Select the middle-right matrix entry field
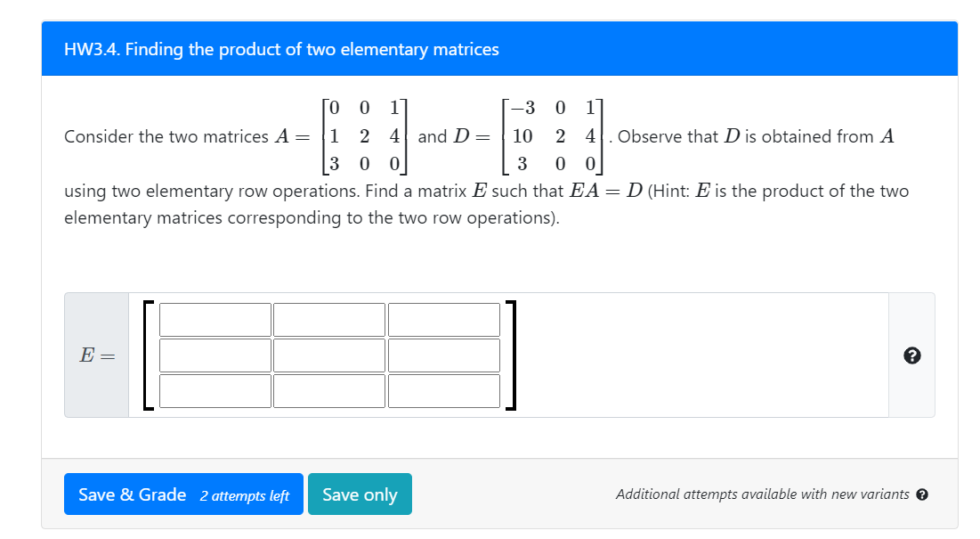 tap(443, 355)
